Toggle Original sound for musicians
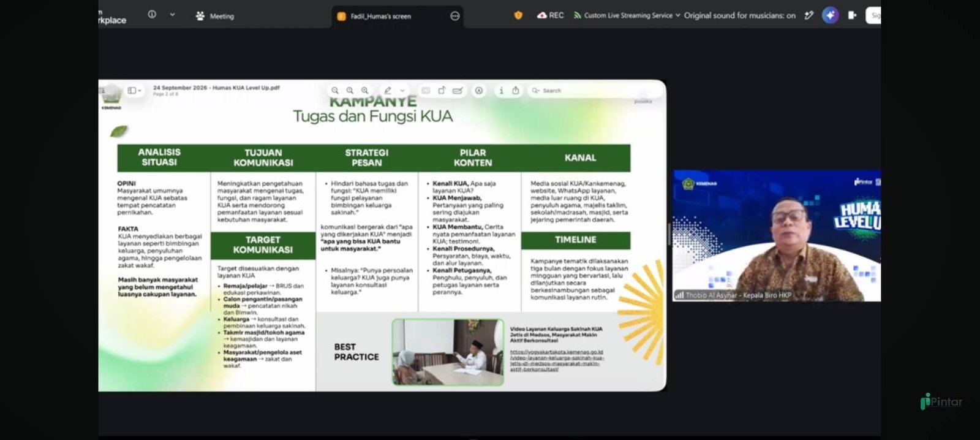This screenshot has height=440, width=980. (739, 15)
